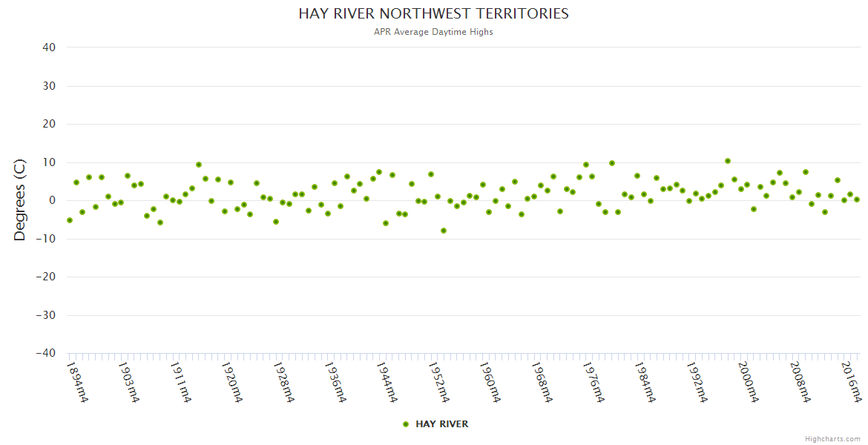The image size is (868, 445).
Task: Click the Degrees (C) y-axis title
Action: coord(20,200)
